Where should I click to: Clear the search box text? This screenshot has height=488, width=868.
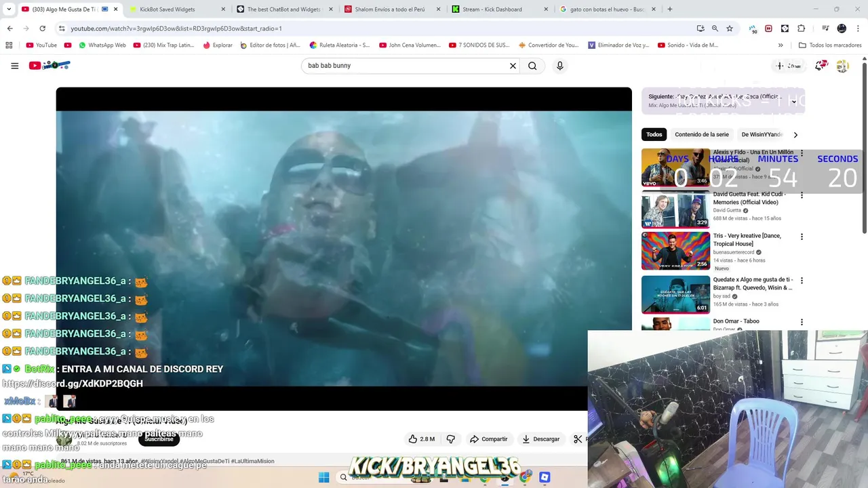513,66
